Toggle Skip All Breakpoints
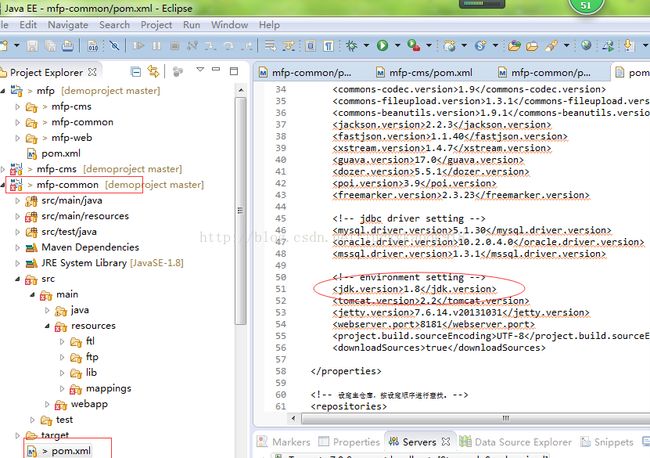This screenshot has height=458, width=650. (x=114, y=45)
